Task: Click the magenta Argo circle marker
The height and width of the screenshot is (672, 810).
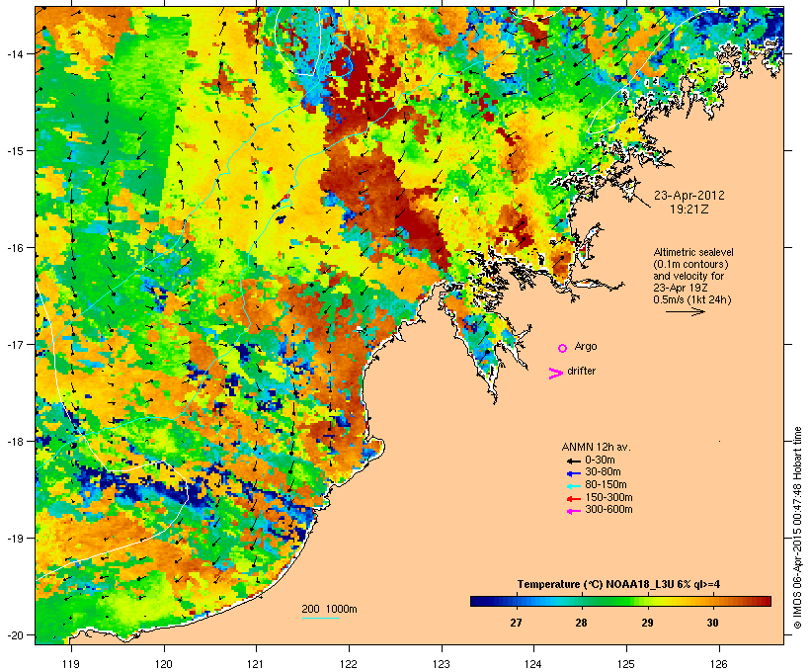Action: pos(563,348)
